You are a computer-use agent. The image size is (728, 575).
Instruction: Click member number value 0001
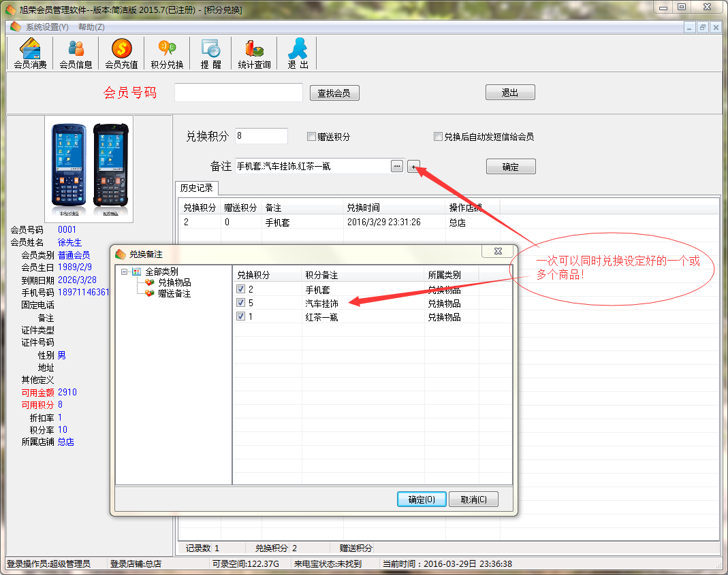67,229
